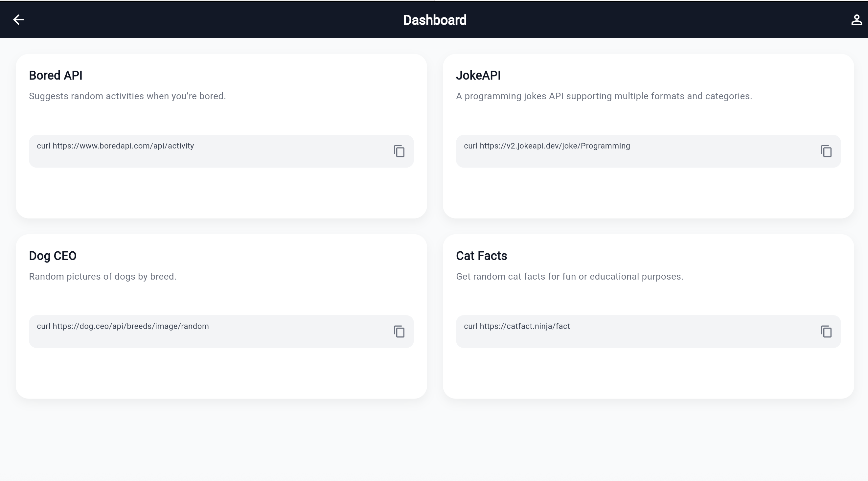Open the Dog CEO card heading

coord(53,256)
